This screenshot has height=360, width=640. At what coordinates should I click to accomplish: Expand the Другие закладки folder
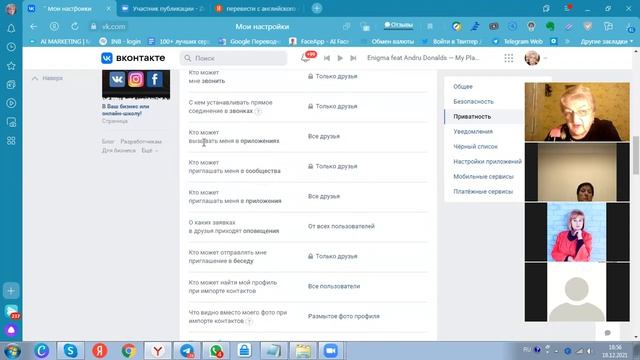[607, 42]
